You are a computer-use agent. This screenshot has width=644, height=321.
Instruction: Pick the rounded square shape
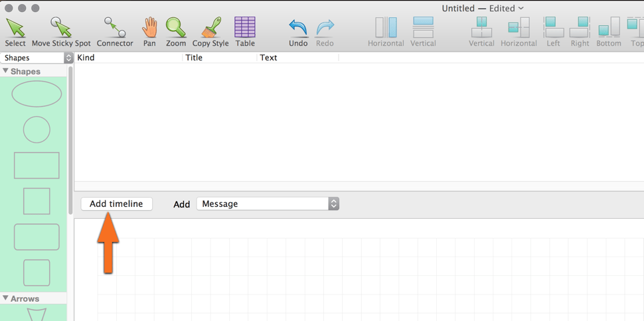click(37, 273)
